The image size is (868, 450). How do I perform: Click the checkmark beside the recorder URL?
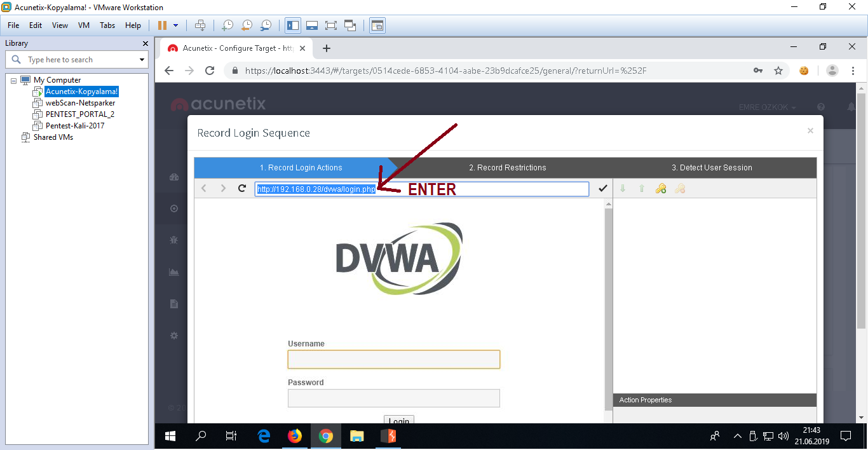pos(602,189)
